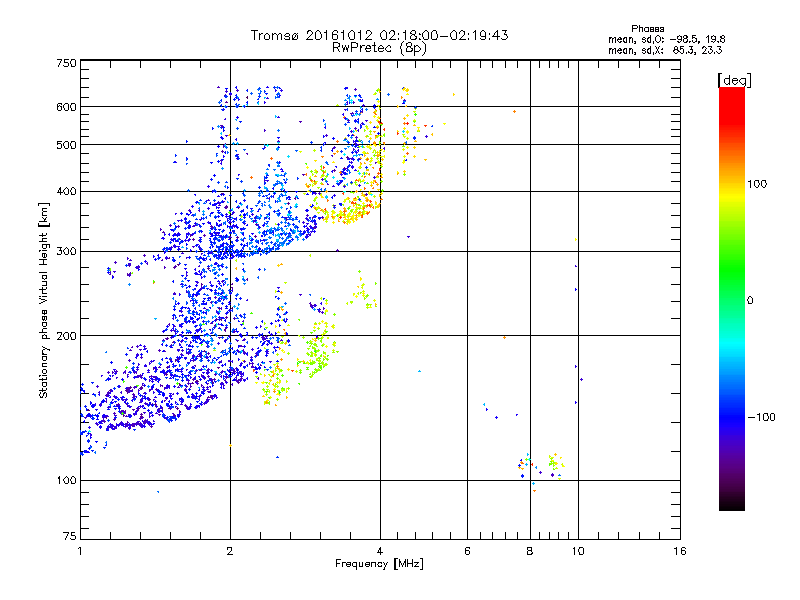The width and height of the screenshot is (800, 600).
Task: Click the x-axis tick label '16'
Action: coord(680,551)
